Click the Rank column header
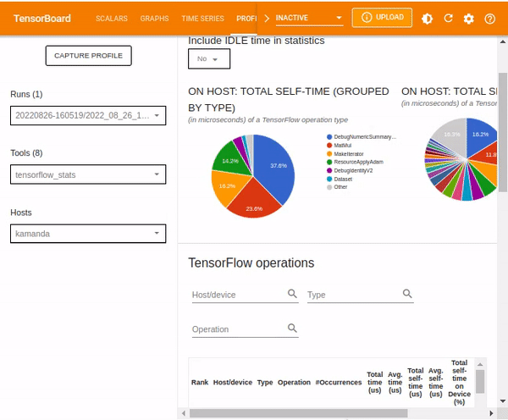This screenshot has width=508, height=420. click(x=200, y=383)
